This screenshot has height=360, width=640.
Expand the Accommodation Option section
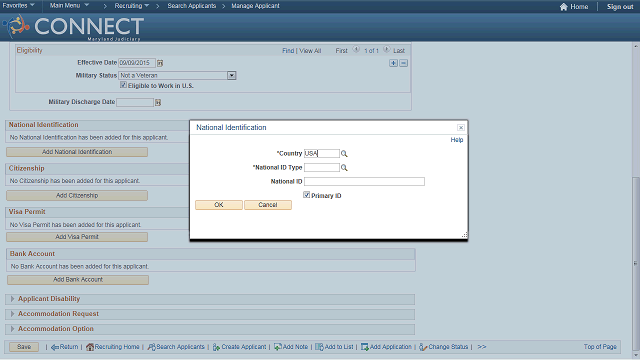point(12,329)
